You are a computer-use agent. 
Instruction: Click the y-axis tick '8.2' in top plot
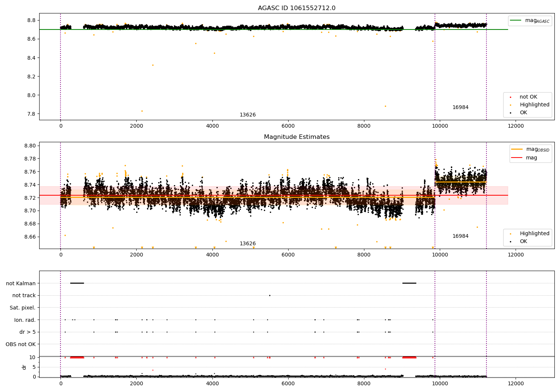[31, 77]
